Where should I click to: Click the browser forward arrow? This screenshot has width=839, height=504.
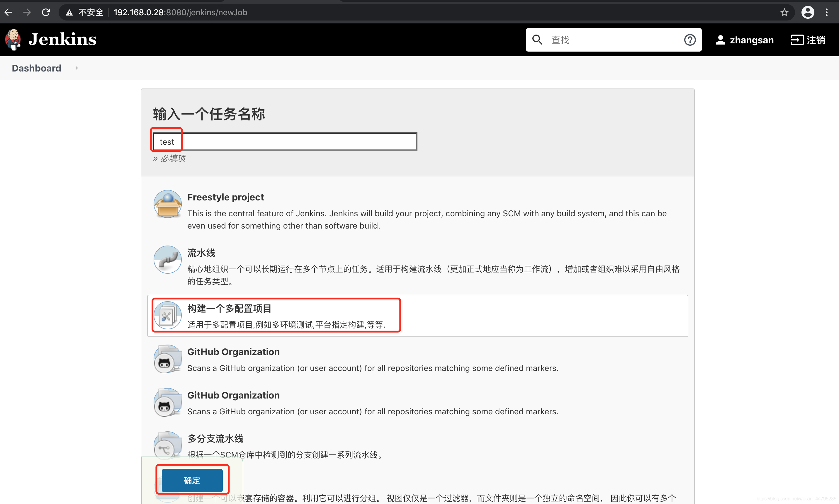tap(27, 13)
